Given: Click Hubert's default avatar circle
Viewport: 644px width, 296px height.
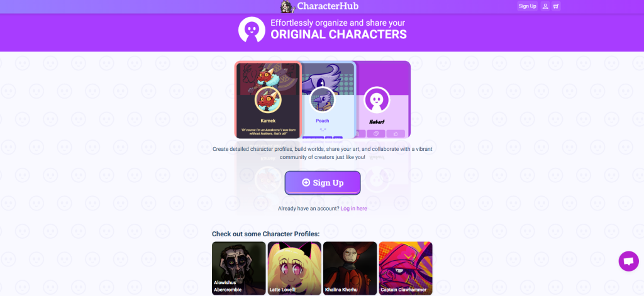Looking at the screenshot, I should pyautogui.click(x=377, y=100).
